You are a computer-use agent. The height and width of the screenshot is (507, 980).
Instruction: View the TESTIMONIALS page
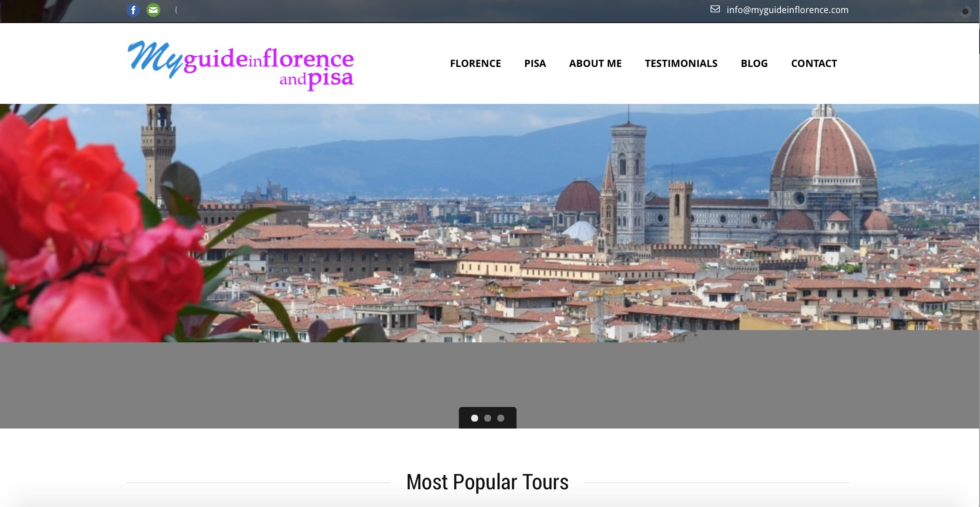(x=681, y=63)
